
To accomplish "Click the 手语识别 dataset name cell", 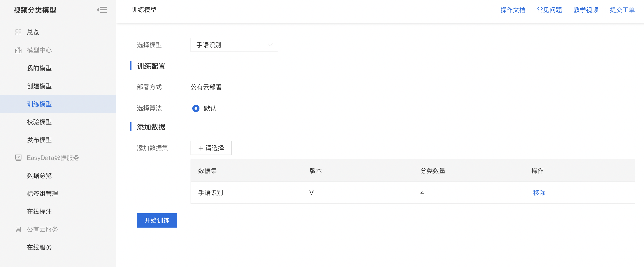I will [x=210, y=193].
